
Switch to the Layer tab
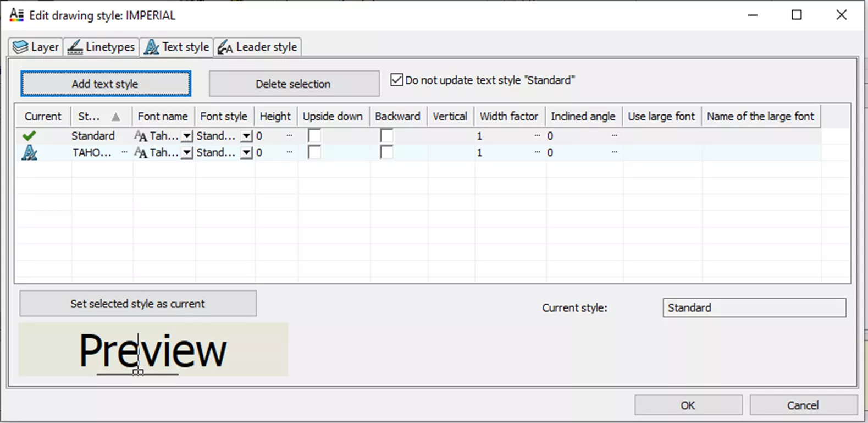[x=36, y=47]
